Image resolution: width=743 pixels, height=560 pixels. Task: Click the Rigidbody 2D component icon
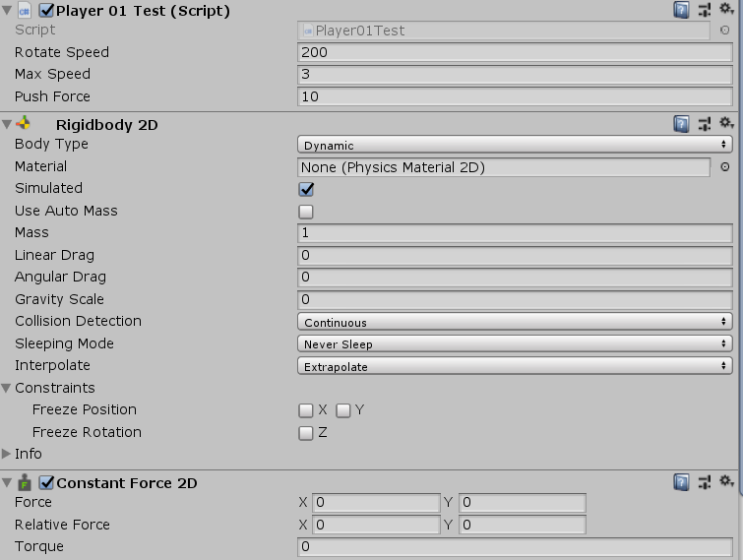pos(24,124)
